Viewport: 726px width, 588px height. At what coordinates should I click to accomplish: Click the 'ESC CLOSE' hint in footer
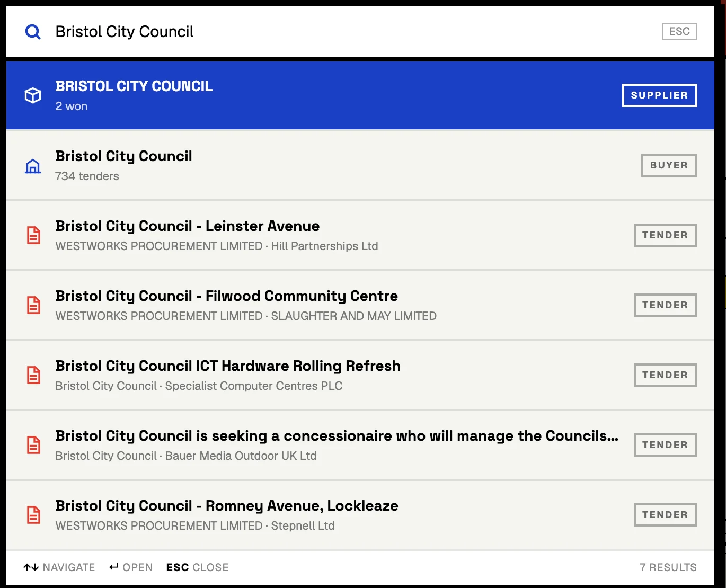(197, 567)
